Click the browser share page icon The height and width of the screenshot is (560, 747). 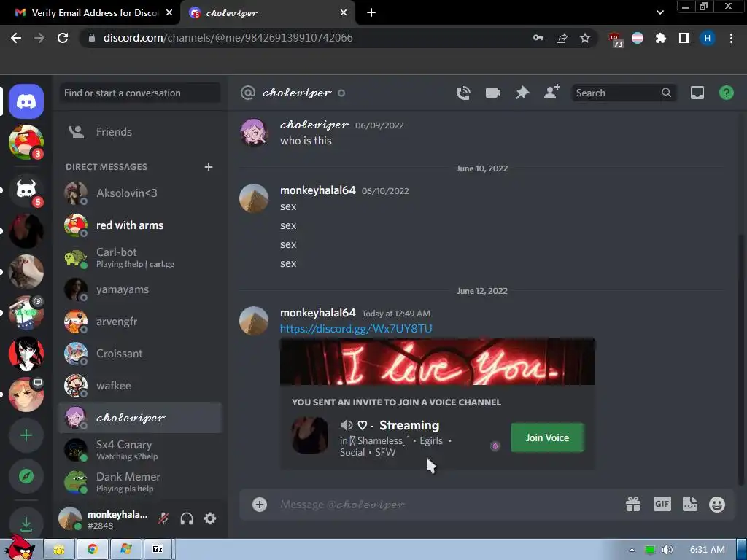tap(562, 38)
